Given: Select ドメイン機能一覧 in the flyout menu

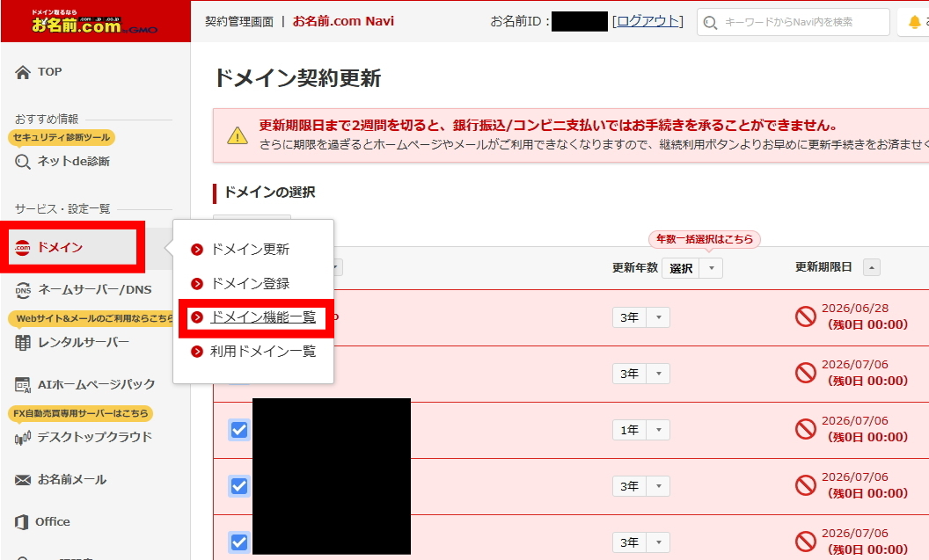Looking at the screenshot, I should point(263,317).
